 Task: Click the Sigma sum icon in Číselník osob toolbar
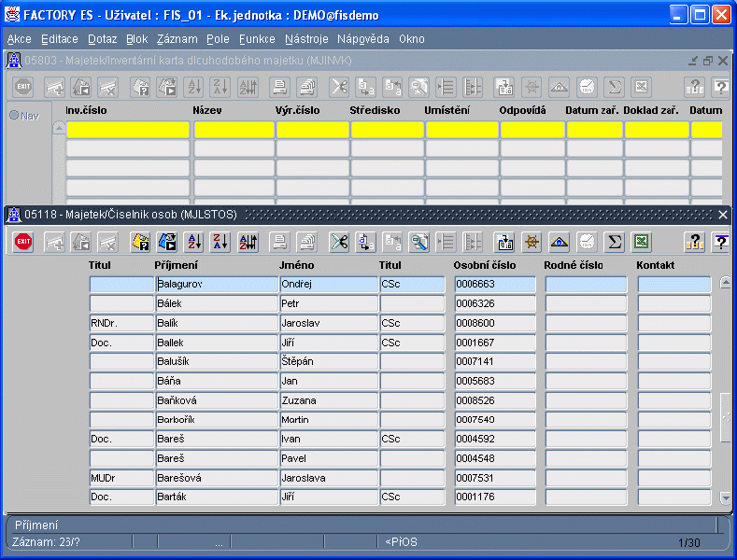click(615, 242)
